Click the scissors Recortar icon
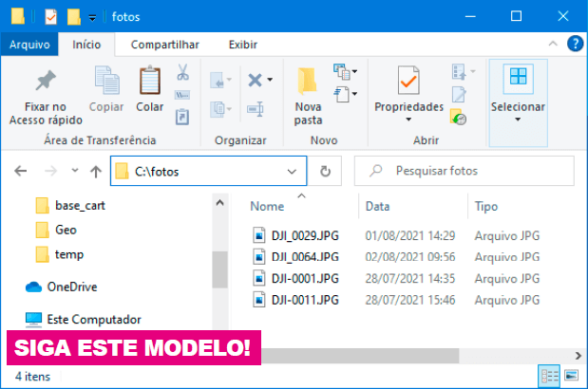The width and height of the screenshot is (588, 389). coord(182,72)
